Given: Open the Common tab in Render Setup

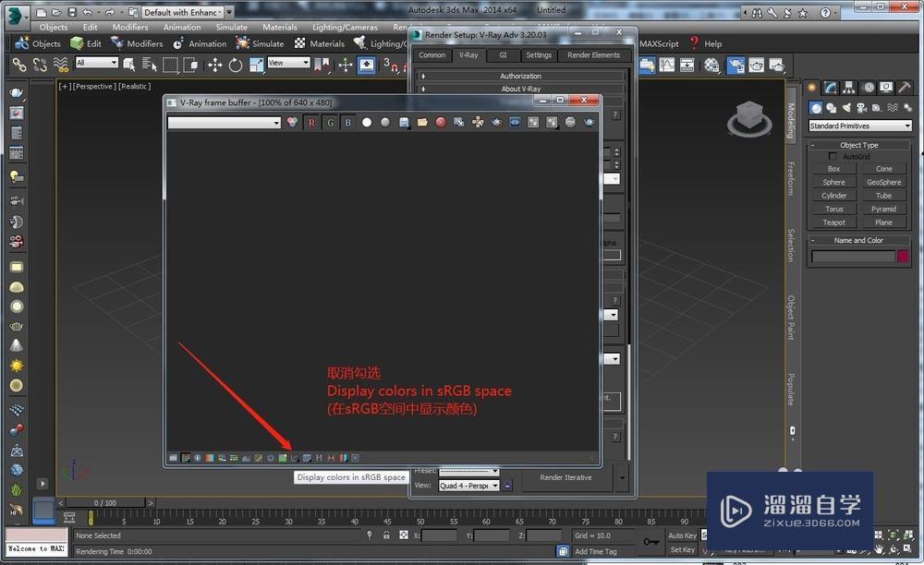Looking at the screenshot, I should (432, 55).
